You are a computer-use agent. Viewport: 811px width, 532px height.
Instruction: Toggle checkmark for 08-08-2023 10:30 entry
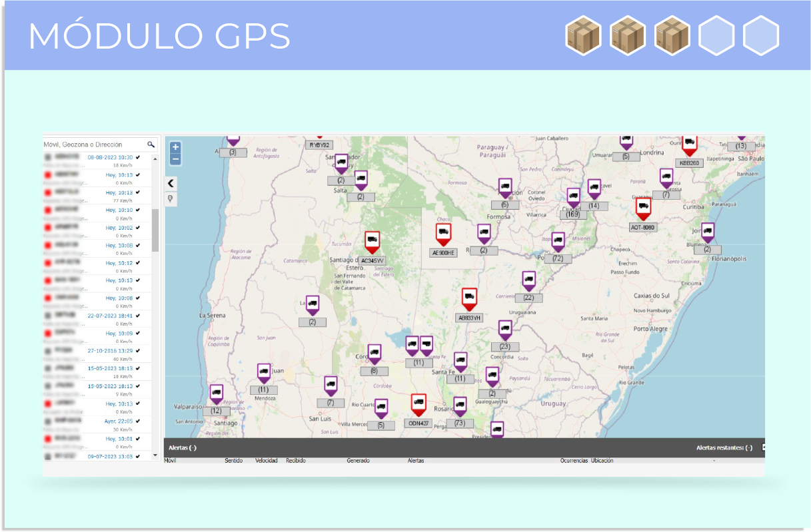138,157
